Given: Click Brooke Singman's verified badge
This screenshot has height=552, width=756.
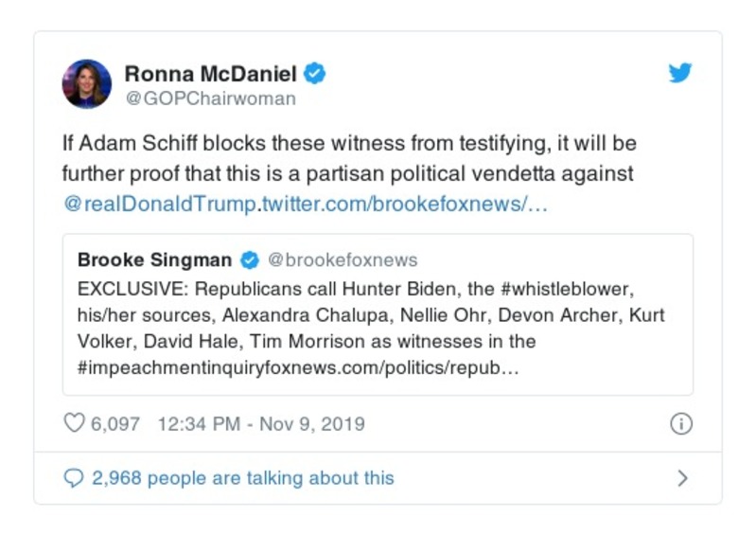Looking at the screenshot, I should tap(250, 260).
